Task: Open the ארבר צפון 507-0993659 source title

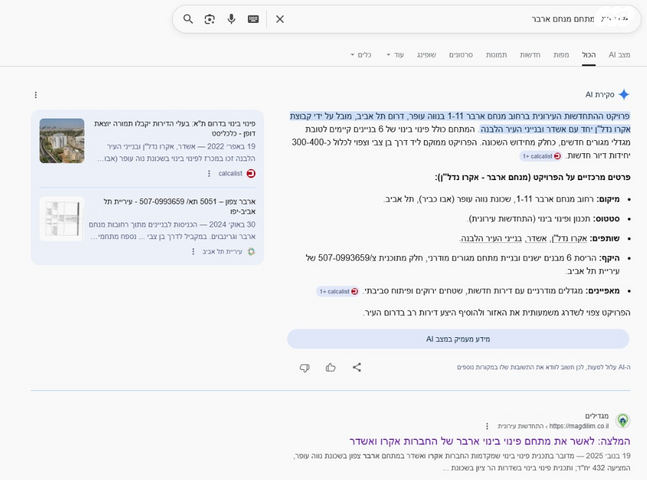Action: click(x=179, y=206)
